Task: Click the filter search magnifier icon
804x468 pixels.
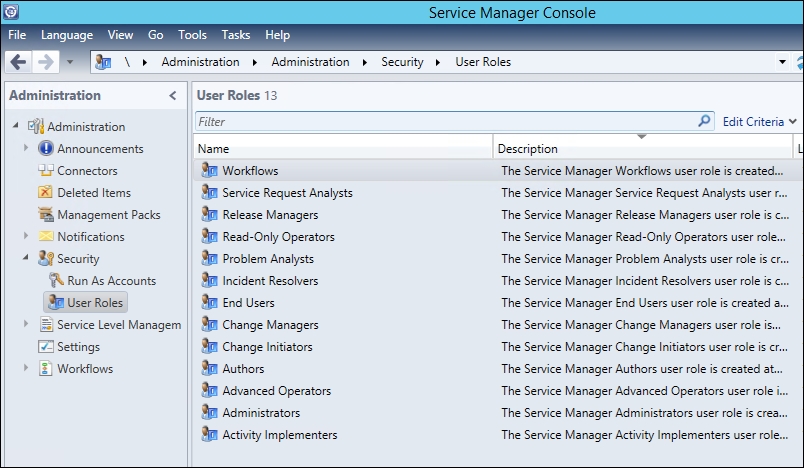Action: coord(705,121)
